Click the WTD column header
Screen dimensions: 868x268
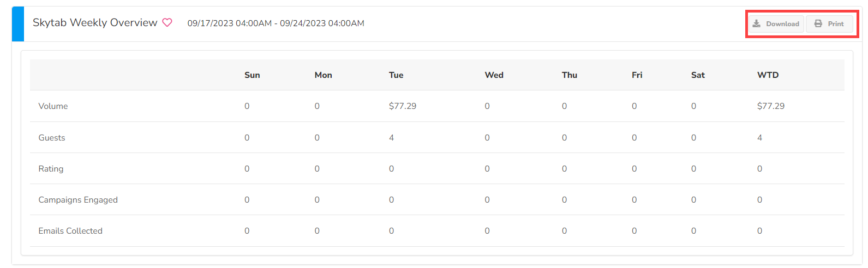[768, 75]
